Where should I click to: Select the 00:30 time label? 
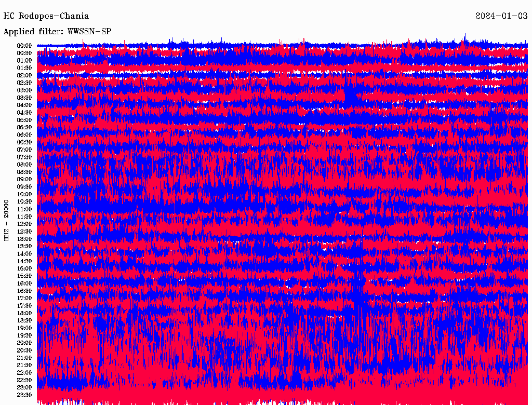24,53
